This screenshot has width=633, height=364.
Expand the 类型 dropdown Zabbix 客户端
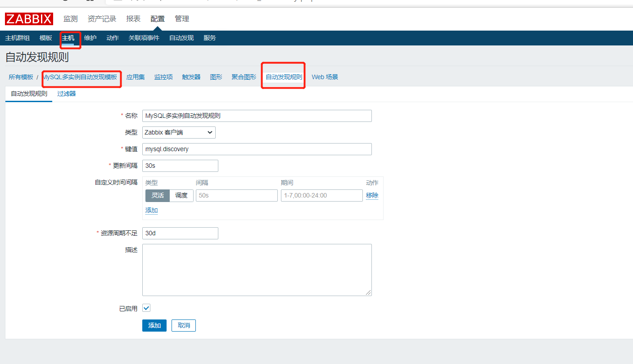pos(179,132)
